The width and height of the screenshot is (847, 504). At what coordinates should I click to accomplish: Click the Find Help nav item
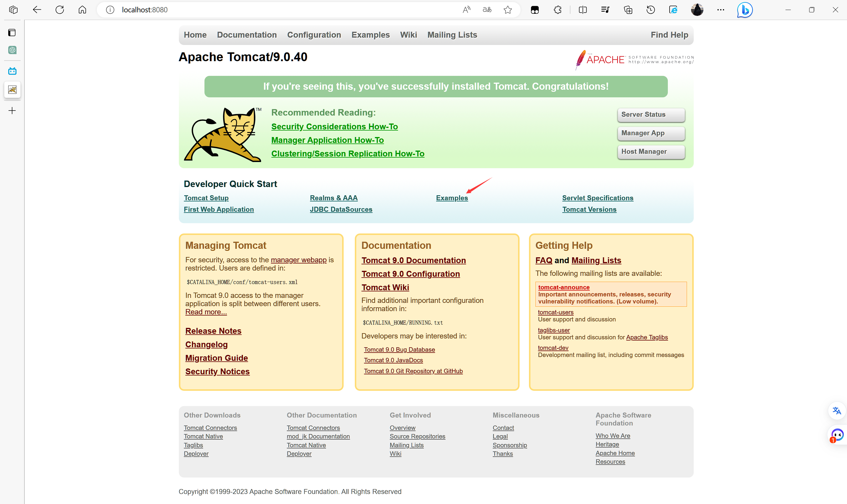[x=669, y=35]
